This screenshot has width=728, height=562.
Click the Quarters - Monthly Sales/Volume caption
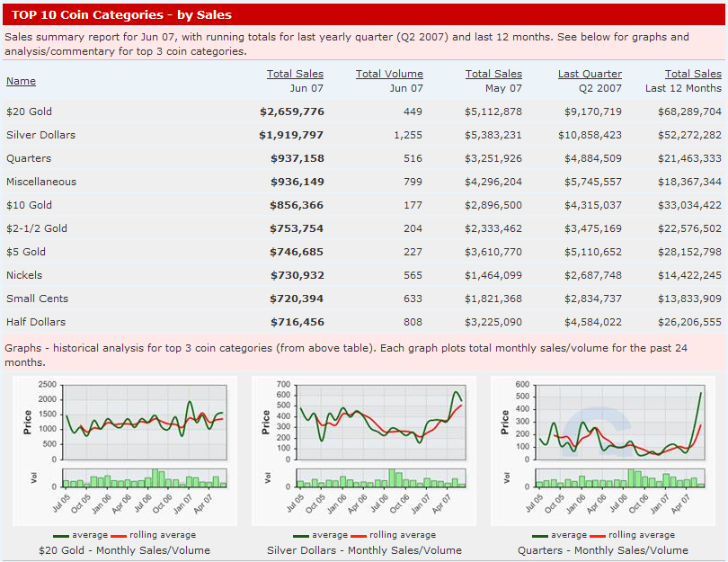pos(603,550)
